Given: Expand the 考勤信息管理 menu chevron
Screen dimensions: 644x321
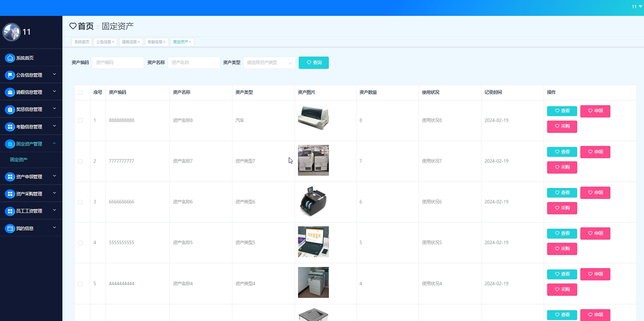Looking at the screenshot, I should coord(54,126).
